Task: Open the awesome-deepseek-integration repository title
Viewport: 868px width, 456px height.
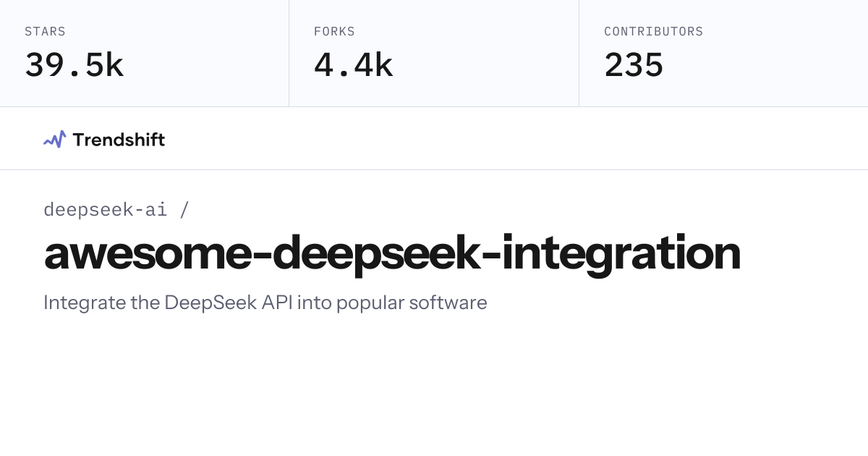Action: tap(392, 253)
